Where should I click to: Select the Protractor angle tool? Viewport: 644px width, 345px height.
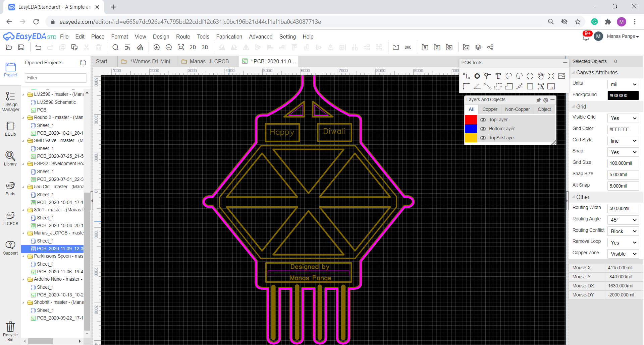pyautogui.click(x=477, y=86)
